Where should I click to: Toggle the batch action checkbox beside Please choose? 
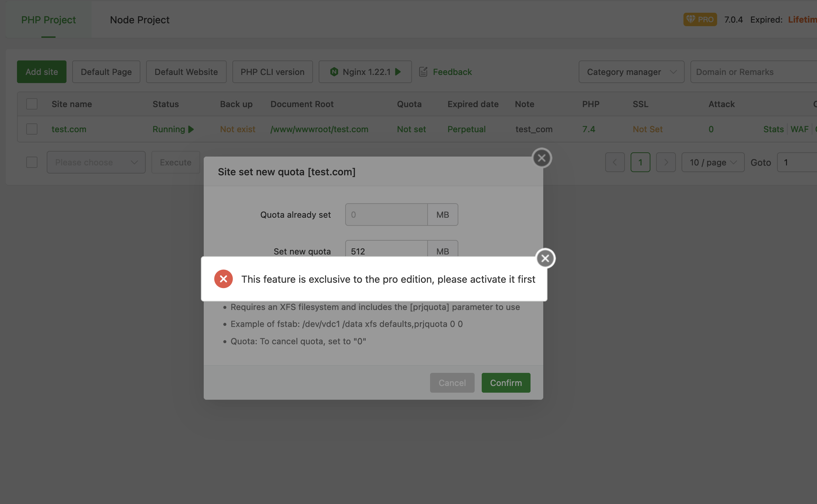(32, 162)
